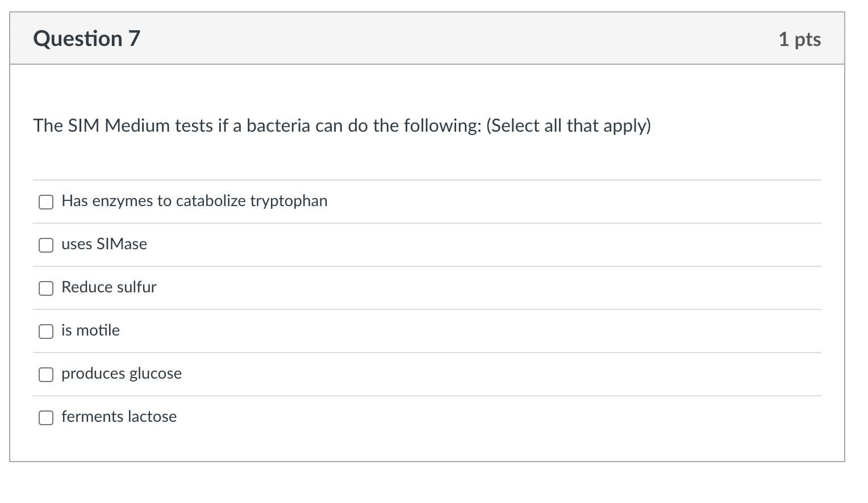Check the 'ferments lactose' checkbox
Image resolution: width=868 pixels, height=503 pixels.
(45, 417)
